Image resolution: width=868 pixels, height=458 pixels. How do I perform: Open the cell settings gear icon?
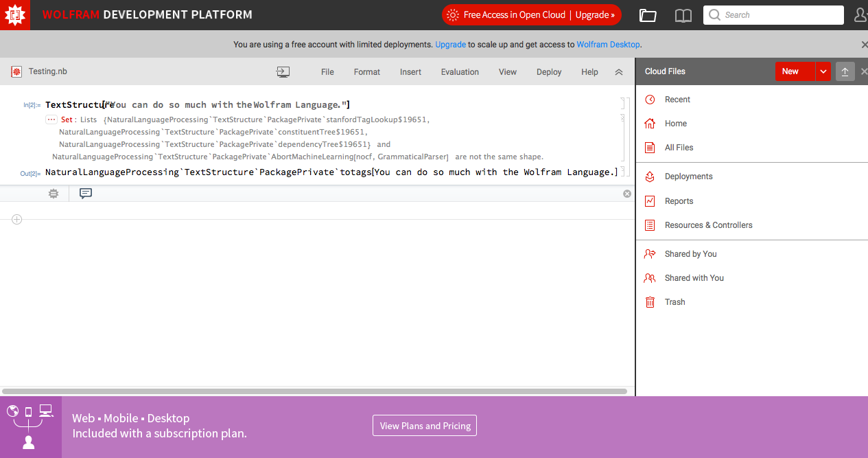click(x=54, y=194)
